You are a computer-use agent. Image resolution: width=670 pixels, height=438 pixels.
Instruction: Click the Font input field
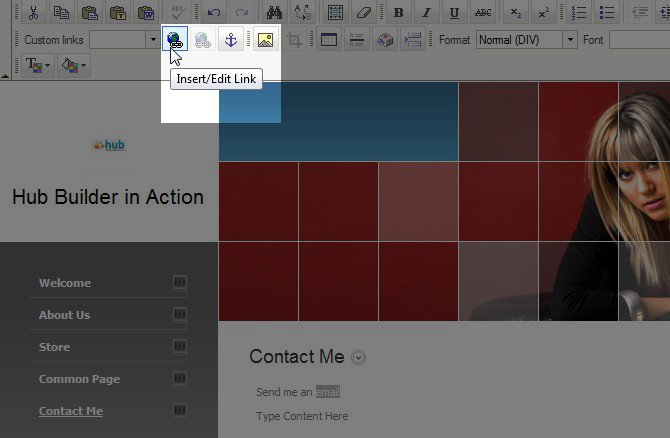click(x=639, y=40)
